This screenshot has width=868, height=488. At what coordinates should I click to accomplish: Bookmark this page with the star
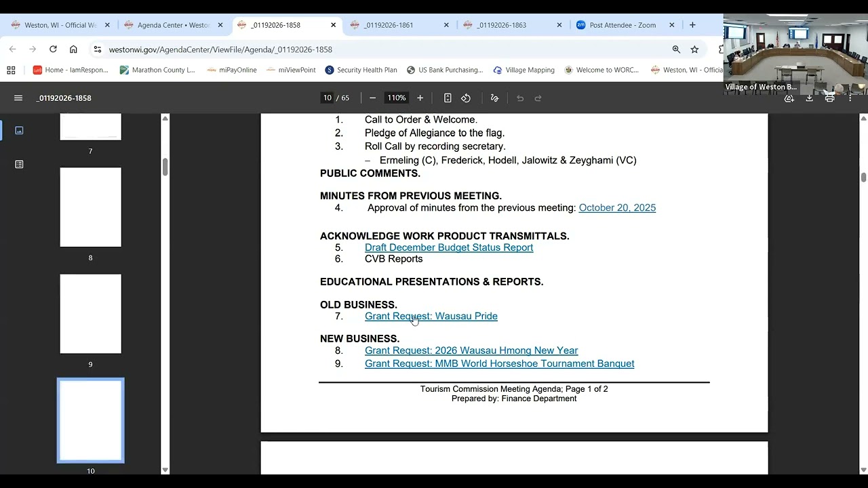coord(694,49)
